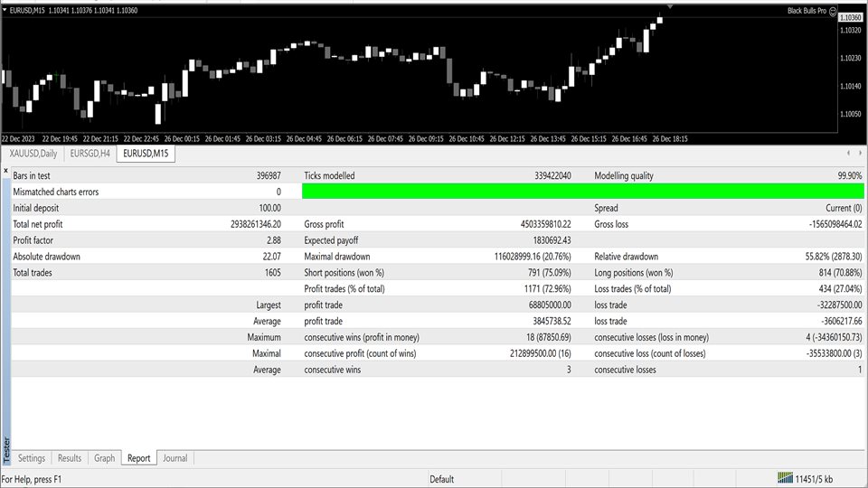Click the Absolute drawdown value 22.07
Image resolution: width=868 pixels, height=488 pixels.
click(x=272, y=256)
